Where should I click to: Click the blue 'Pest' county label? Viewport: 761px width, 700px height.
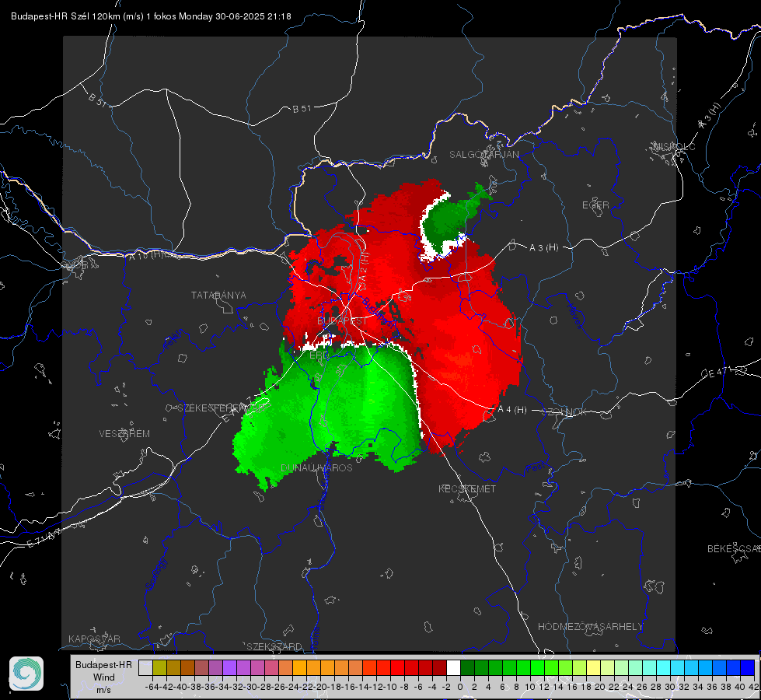535,467
